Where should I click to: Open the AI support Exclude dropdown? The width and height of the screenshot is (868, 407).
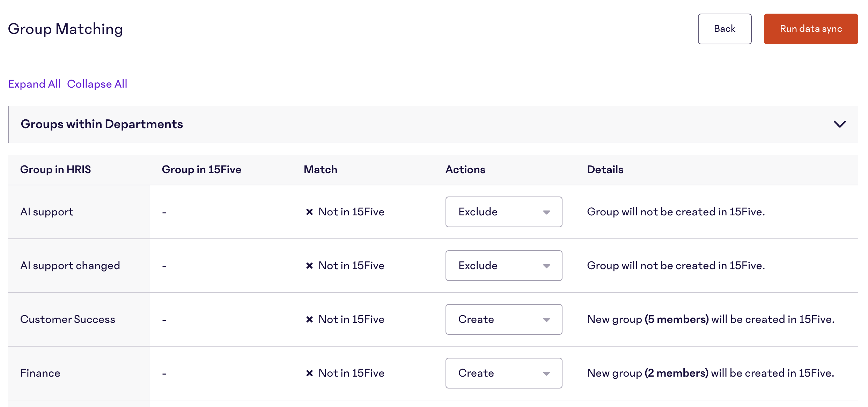pos(503,212)
